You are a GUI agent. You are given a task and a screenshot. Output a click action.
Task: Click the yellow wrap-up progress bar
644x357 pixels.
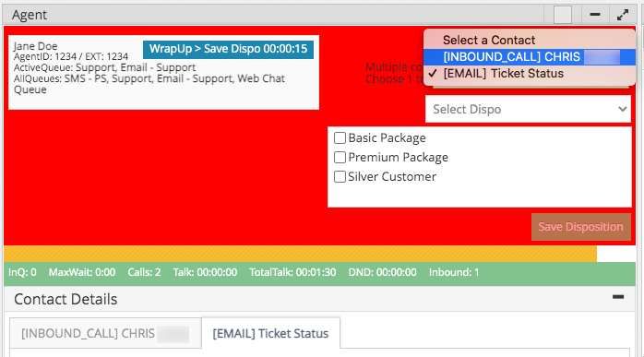(300, 254)
